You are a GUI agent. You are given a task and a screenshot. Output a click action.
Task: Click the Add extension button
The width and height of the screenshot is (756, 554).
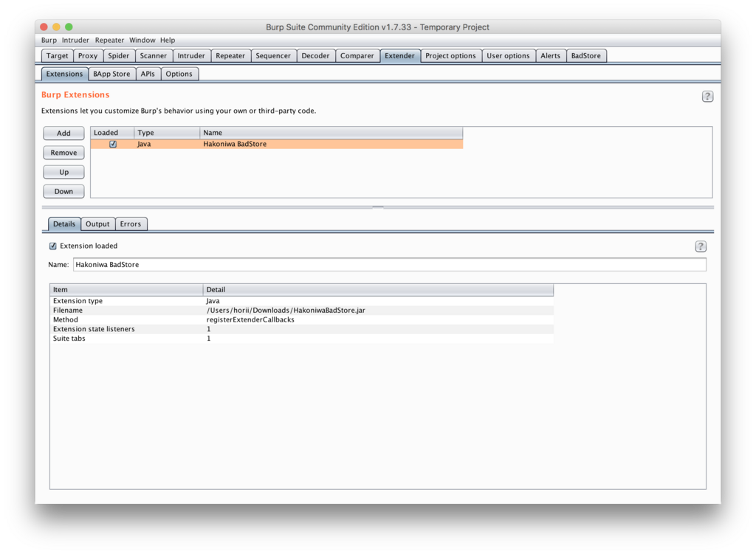click(63, 134)
